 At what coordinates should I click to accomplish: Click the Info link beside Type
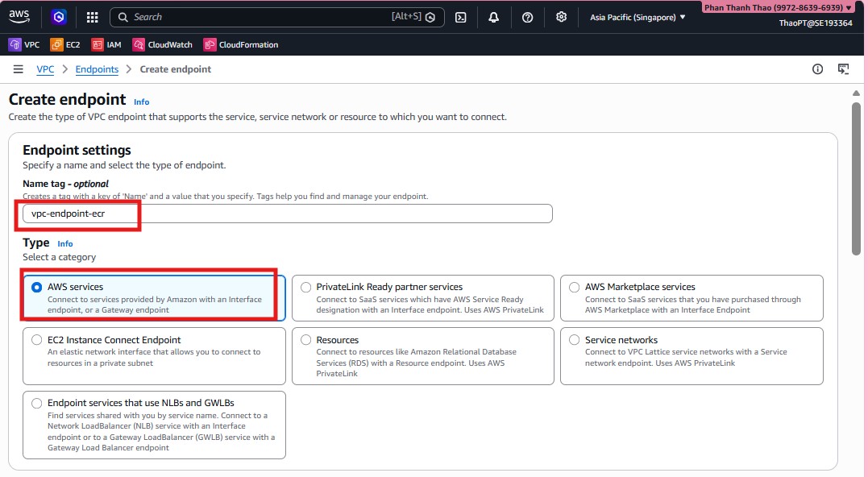(65, 243)
